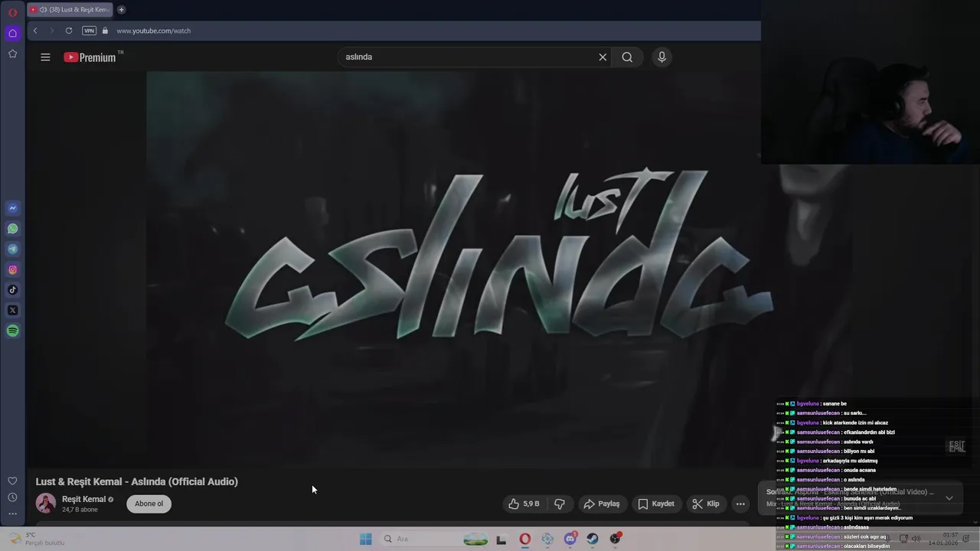Like the video showing 5,9 B
Screen dimensions: 980x551
click(x=524, y=504)
